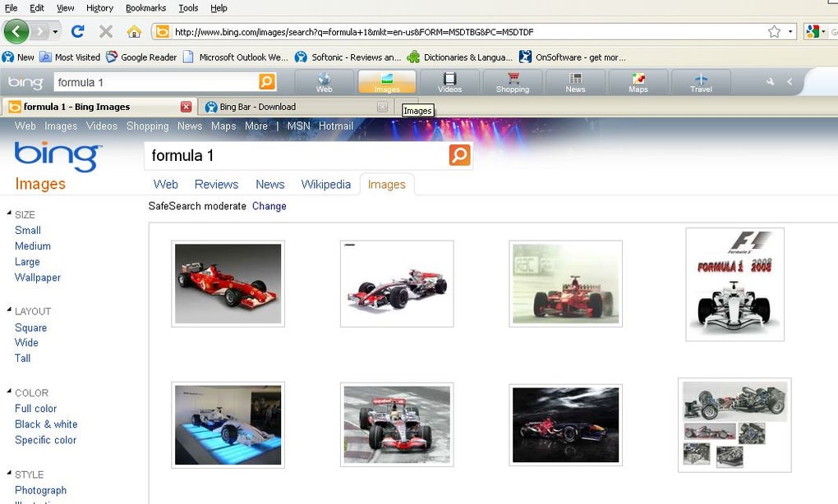This screenshot has height=504, width=838.
Task: Click the Bing Bar orange search button
Action: 267,82
